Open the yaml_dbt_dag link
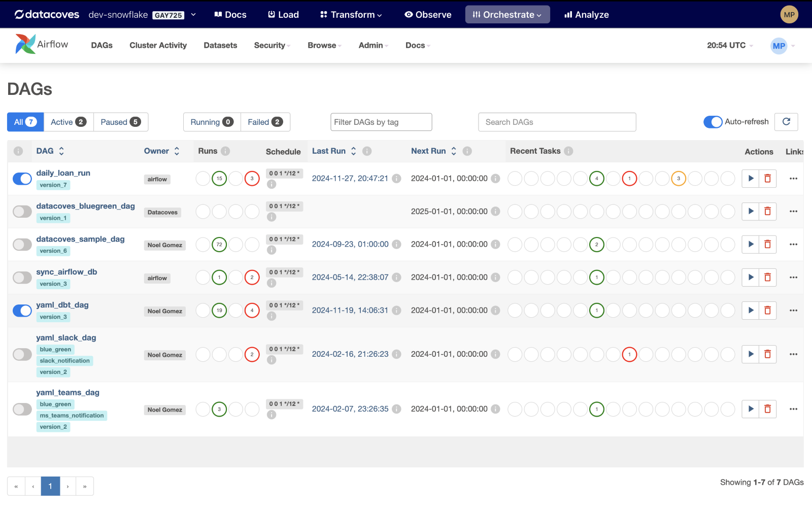This screenshot has height=509, width=812. 62,305
